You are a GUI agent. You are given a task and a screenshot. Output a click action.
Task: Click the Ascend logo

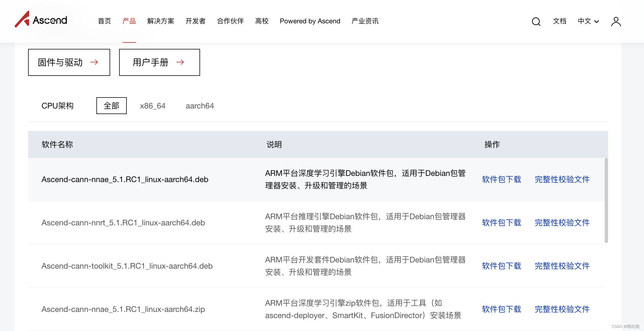coord(41,20)
